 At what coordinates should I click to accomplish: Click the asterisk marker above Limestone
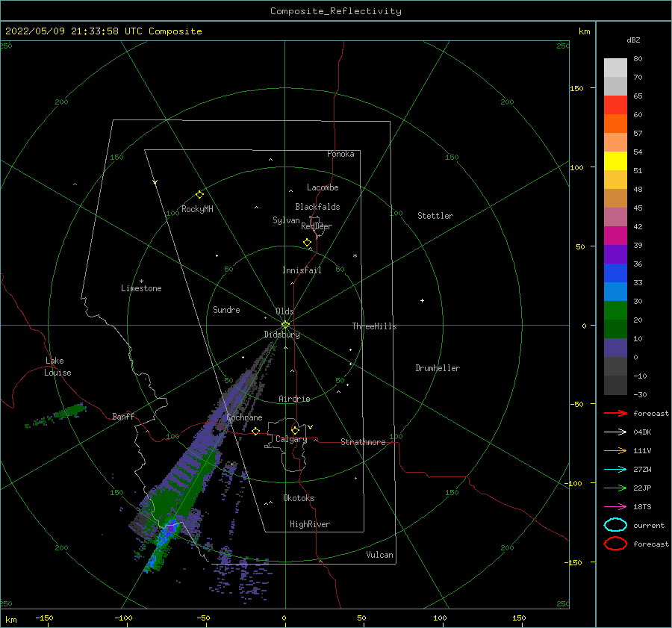coord(141,282)
